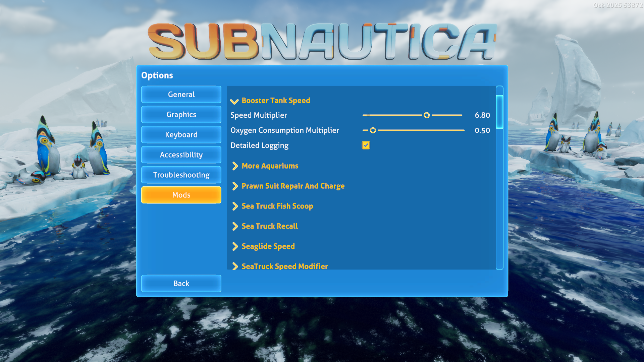Screen dimensions: 644x362
Task: Click the More Aquariums mod title
Action: point(270,166)
